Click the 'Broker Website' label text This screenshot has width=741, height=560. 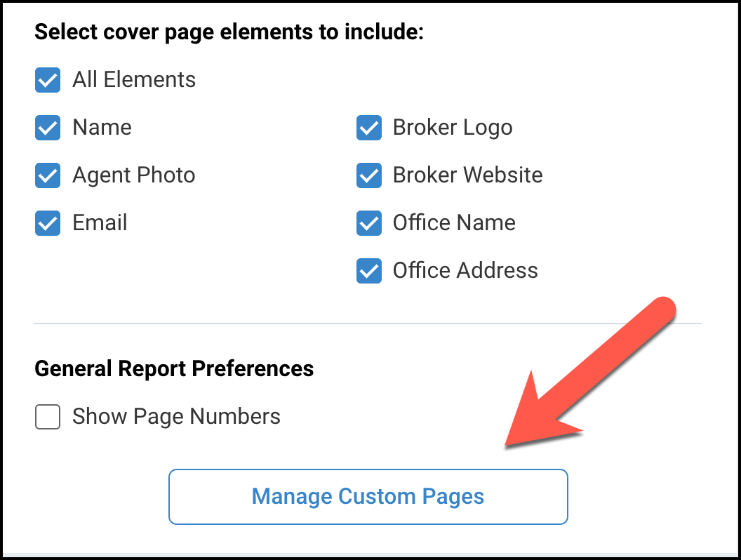coord(467,175)
